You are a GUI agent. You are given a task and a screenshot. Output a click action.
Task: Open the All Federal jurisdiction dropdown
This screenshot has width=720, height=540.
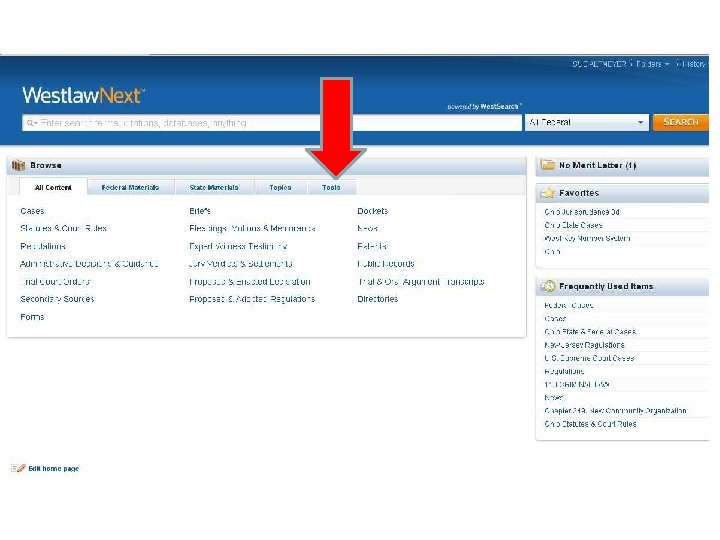(586, 123)
